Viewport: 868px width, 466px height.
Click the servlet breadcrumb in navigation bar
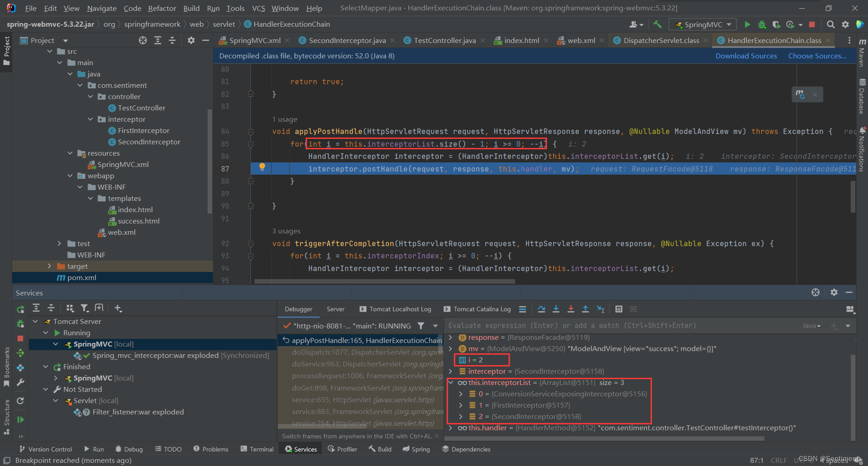[224, 24]
